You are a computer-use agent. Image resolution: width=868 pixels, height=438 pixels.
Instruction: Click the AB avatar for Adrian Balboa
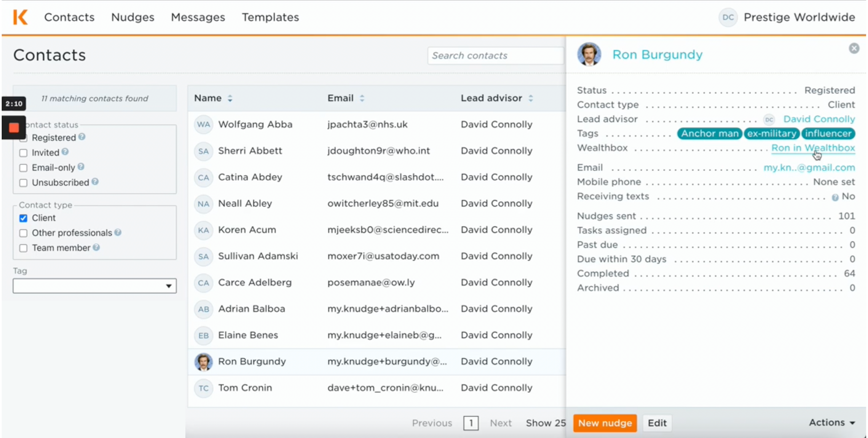pos(204,309)
